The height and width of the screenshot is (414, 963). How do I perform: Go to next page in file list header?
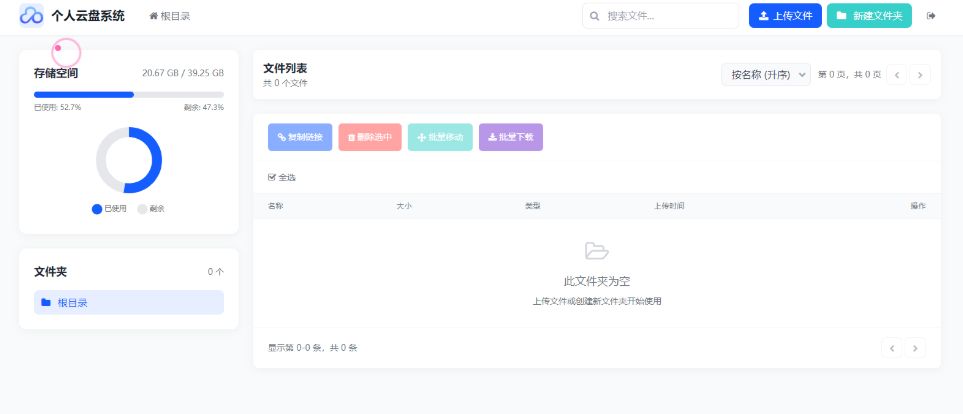tap(920, 75)
